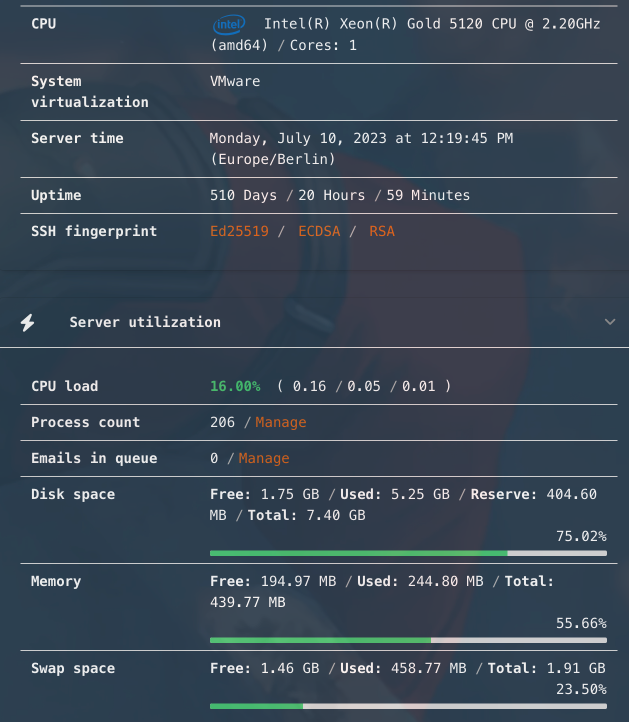The width and height of the screenshot is (629, 722).
Task: Open the RSA SSH fingerprint link
Action: pos(382,231)
